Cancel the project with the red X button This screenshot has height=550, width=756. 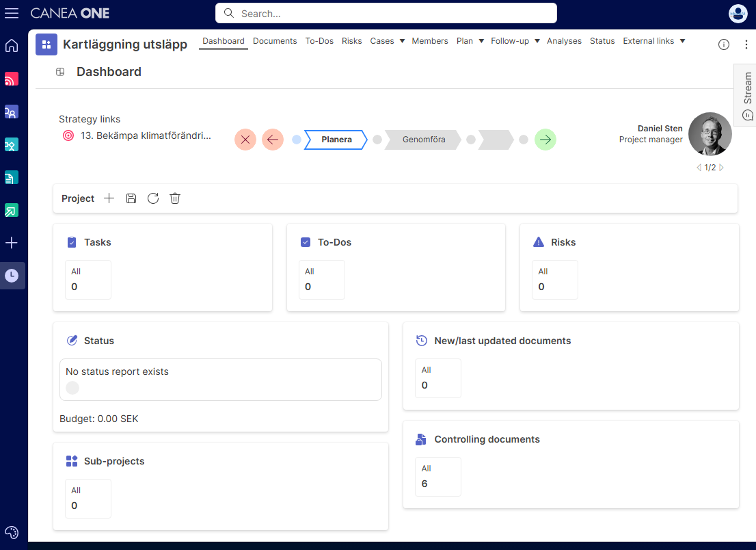click(x=245, y=140)
